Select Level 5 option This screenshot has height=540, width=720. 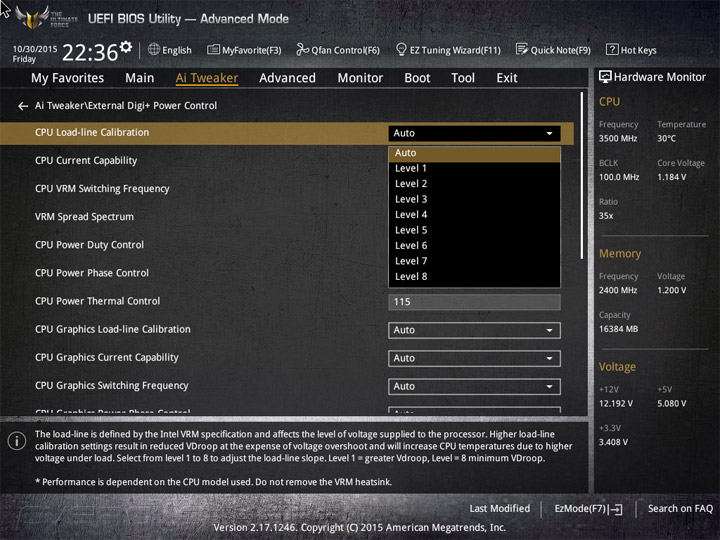pyautogui.click(x=474, y=230)
